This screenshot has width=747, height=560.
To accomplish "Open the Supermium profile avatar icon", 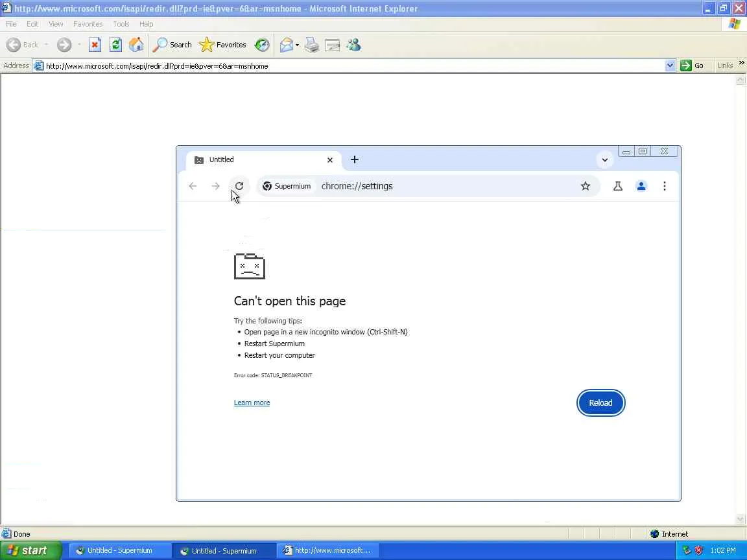I will coord(641,186).
